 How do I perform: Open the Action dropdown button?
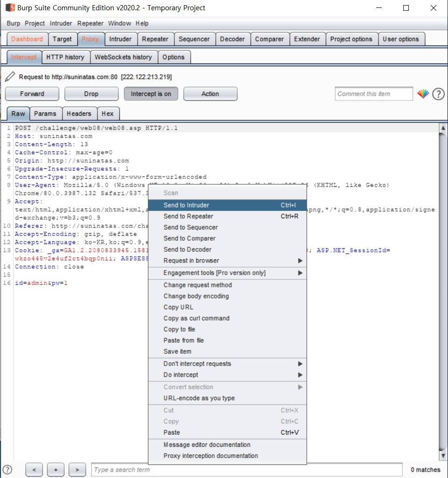click(x=210, y=94)
